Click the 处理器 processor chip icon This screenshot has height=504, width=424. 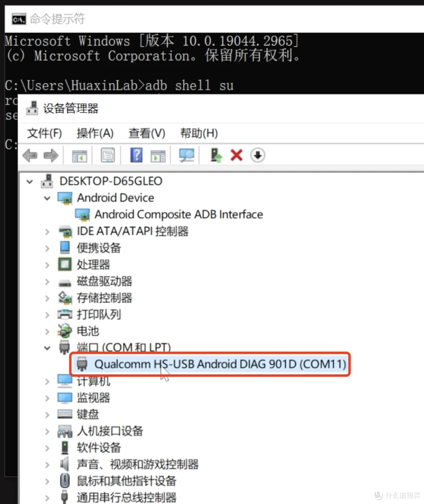click(x=65, y=264)
